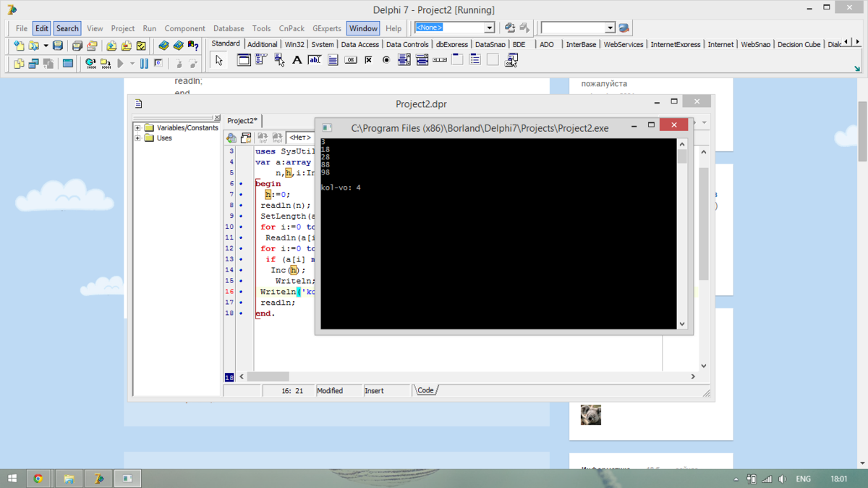Click the console window vertical scrollbar
The height and width of the screenshot is (488, 868).
point(681,234)
